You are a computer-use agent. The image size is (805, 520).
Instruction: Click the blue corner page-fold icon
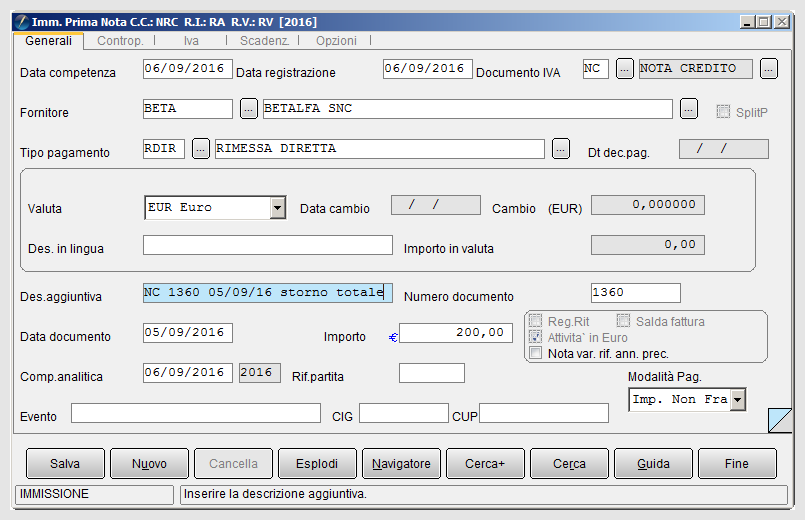coord(780,420)
